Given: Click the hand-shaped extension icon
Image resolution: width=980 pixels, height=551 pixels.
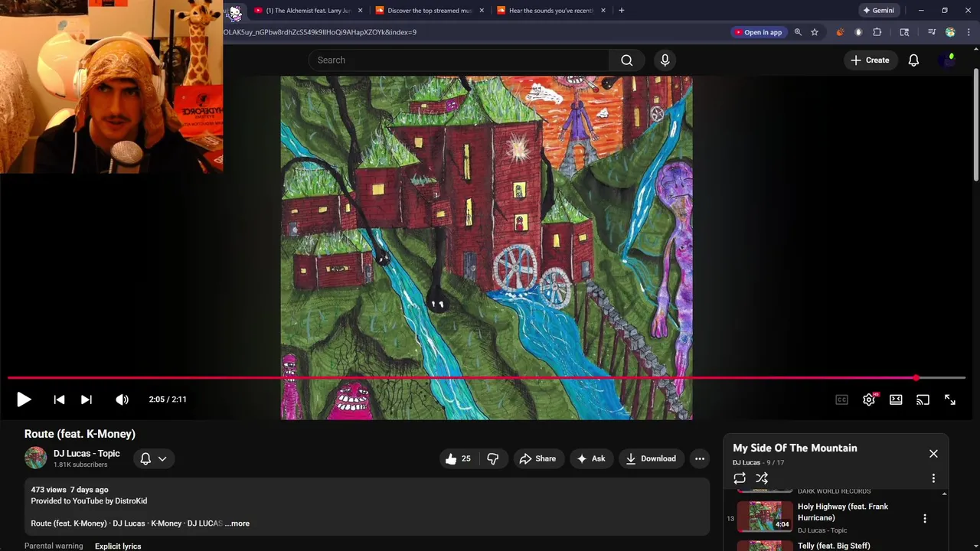Looking at the screenshot, I should (x=858, y=32).
